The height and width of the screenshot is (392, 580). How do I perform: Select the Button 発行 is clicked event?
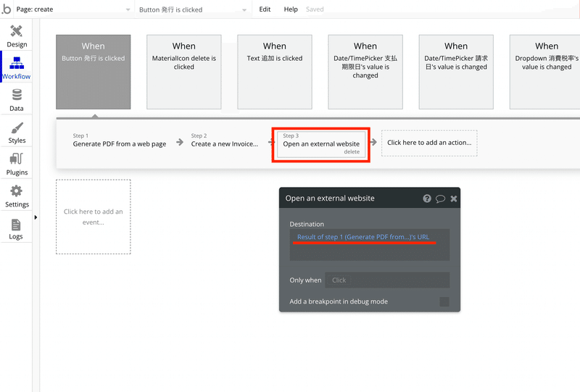pos(94,72)
